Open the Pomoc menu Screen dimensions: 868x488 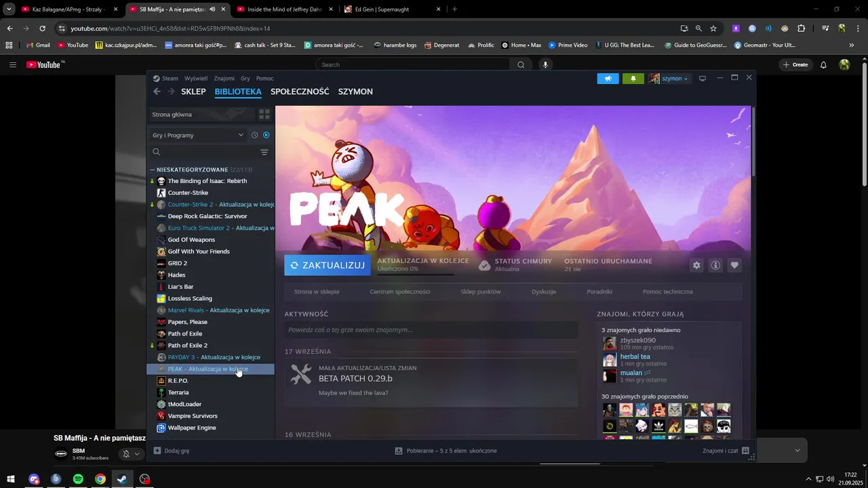[264, 79]
